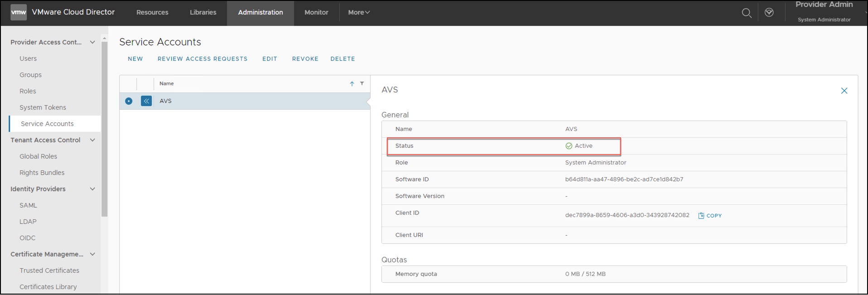Click the VMware vmw logo
Viewport: 868px width, 295px height.
click(x=19, y=12)
